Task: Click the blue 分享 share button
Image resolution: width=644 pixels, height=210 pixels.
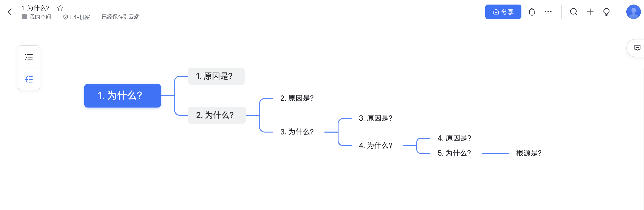Action: tap(503, 12)
